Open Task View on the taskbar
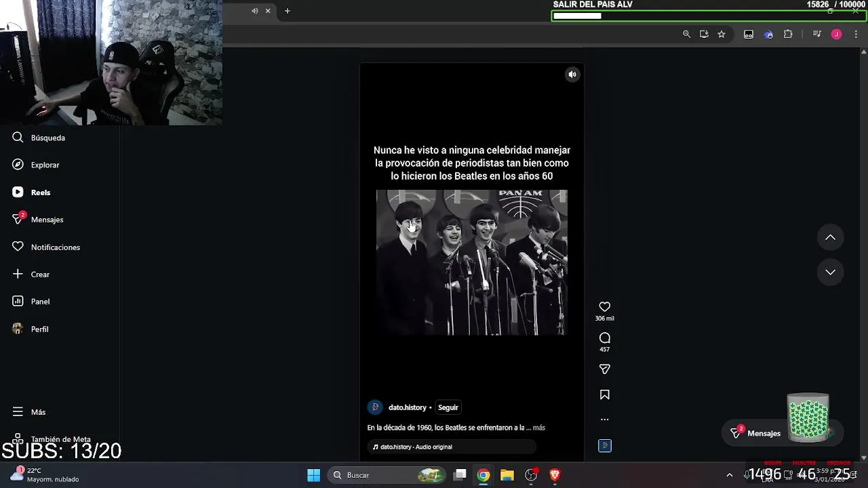Image resolution: width=868 pixels, height=488 pixels. coord(460,475)
